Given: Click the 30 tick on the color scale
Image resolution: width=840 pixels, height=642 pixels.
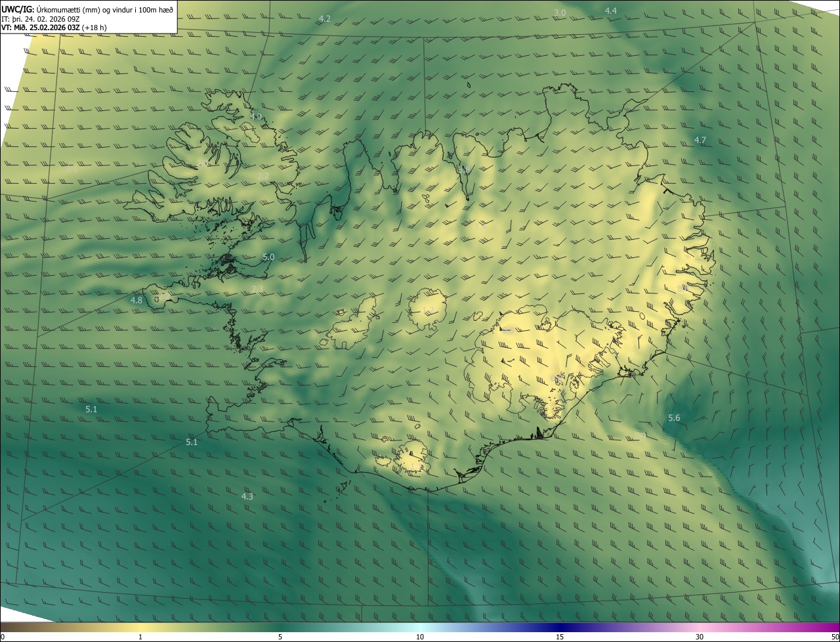Looking at the screenshot, I should pos(700,637).
